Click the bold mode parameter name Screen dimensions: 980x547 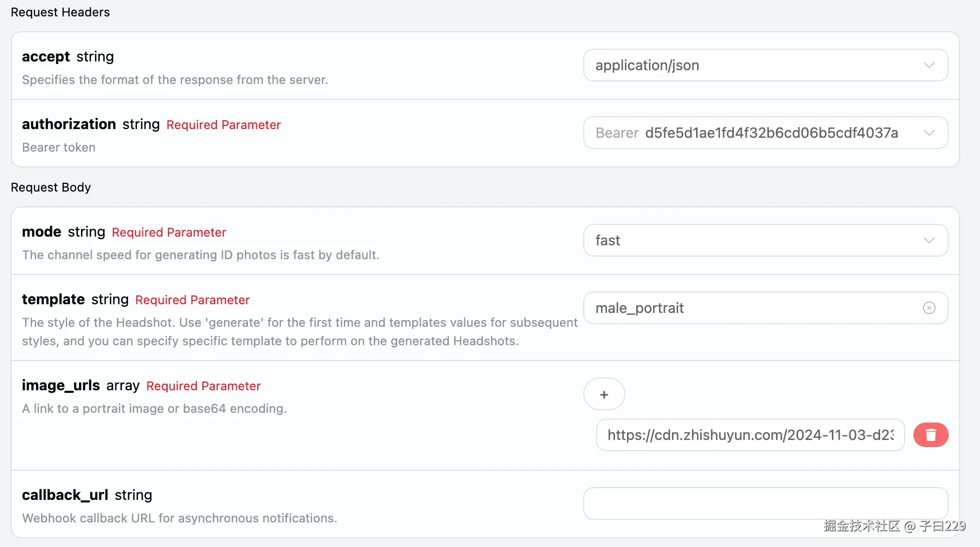tap(42, 232)
